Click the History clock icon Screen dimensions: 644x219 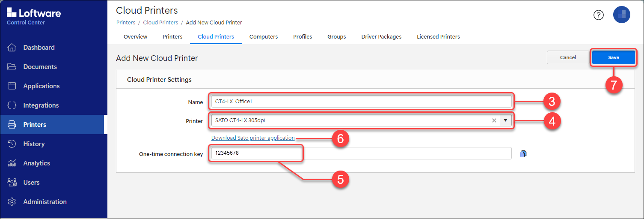click(x=12, y=144)
